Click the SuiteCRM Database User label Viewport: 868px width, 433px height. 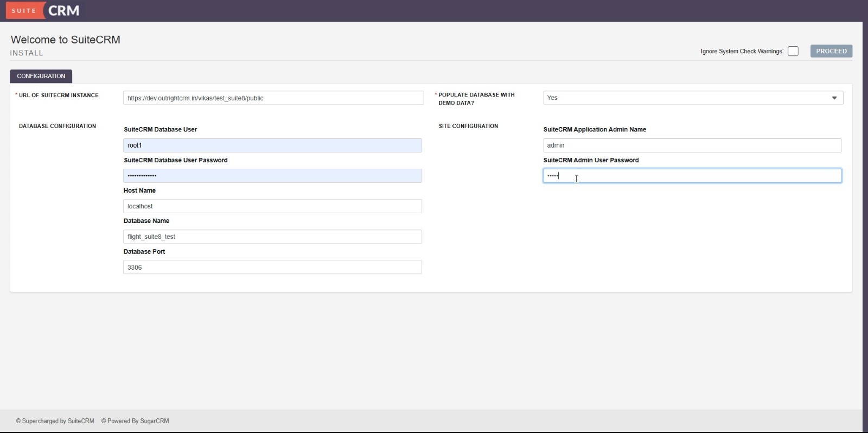161,130
